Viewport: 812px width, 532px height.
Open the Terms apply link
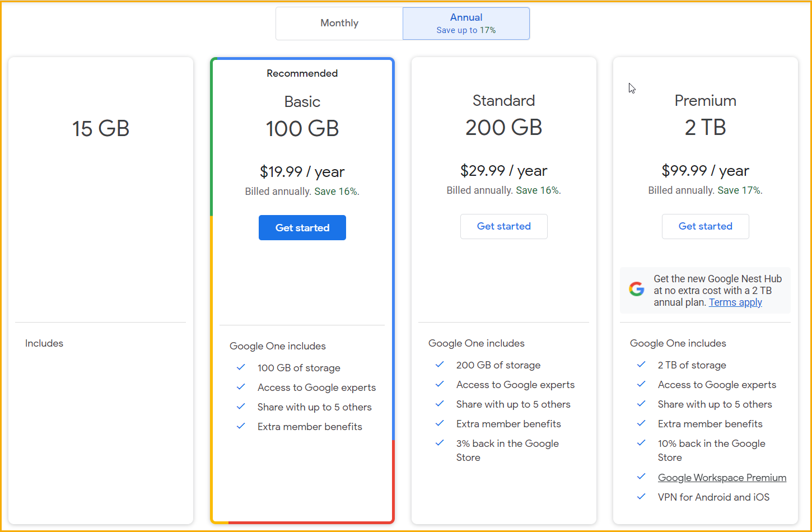point(735,302)
